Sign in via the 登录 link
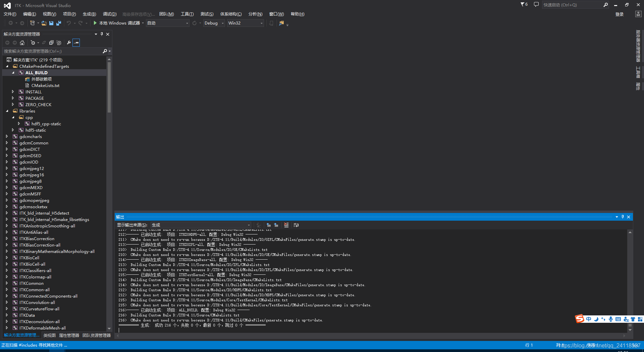644x352 pixels. point(619,14)
